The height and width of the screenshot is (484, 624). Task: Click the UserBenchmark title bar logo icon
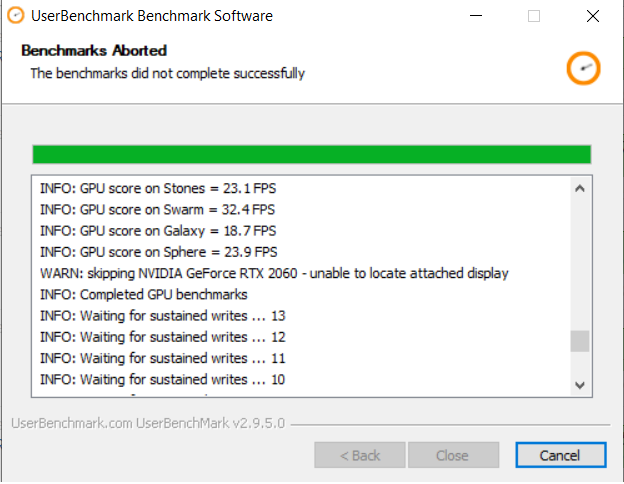click(16, 16)
